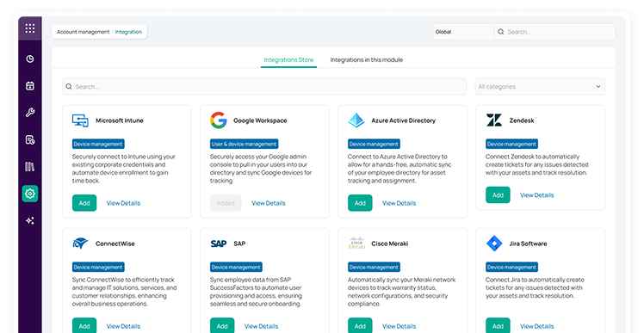Click the Google Workspace logo
The width and height of the screenshot is (644, 333).
[x=219, y=120]
